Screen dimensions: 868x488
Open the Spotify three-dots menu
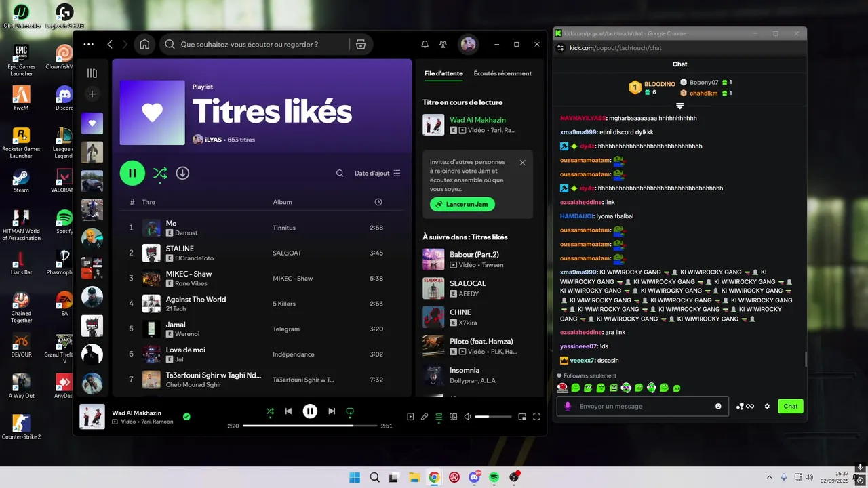(x=89, y=44)
